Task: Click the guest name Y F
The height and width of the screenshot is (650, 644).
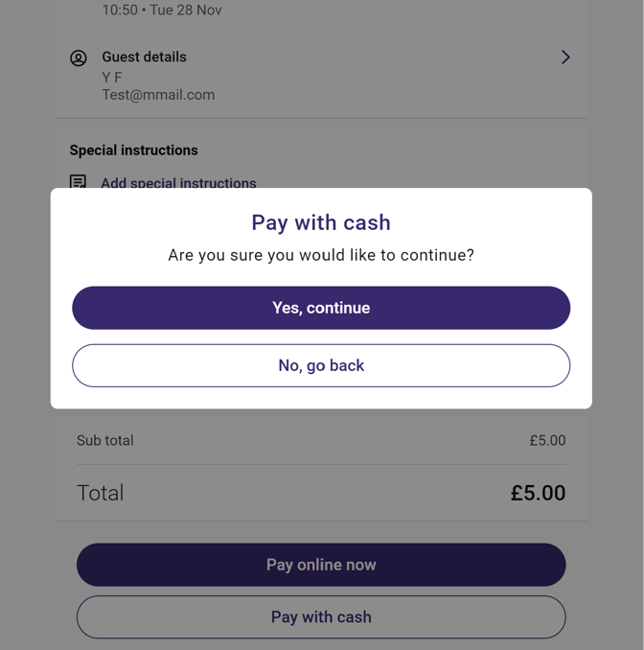Action: (112, 78)
